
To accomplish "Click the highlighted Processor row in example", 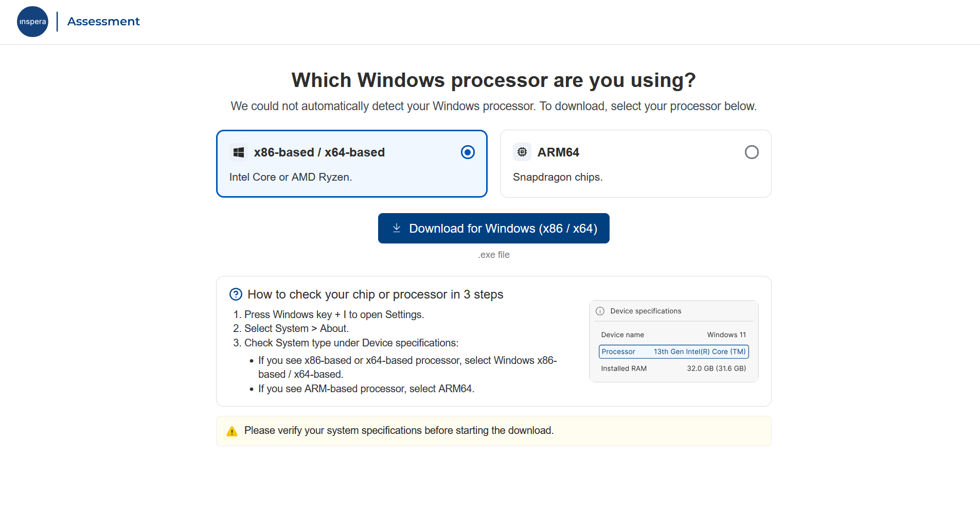I will coord(674,352).
